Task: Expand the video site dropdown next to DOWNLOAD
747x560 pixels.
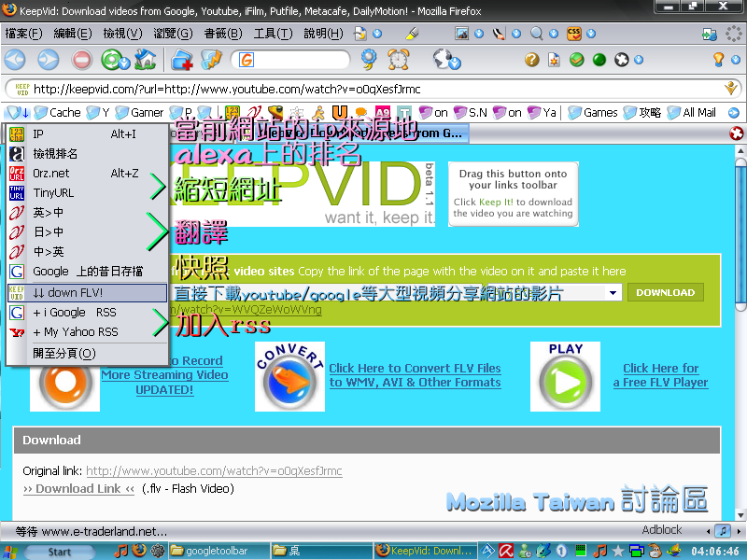Action: (x=613, y=292)
